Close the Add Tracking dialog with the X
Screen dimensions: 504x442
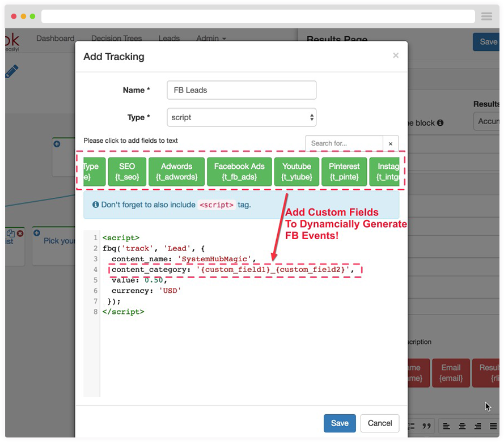pyautogui.click(x=396, y=56)
